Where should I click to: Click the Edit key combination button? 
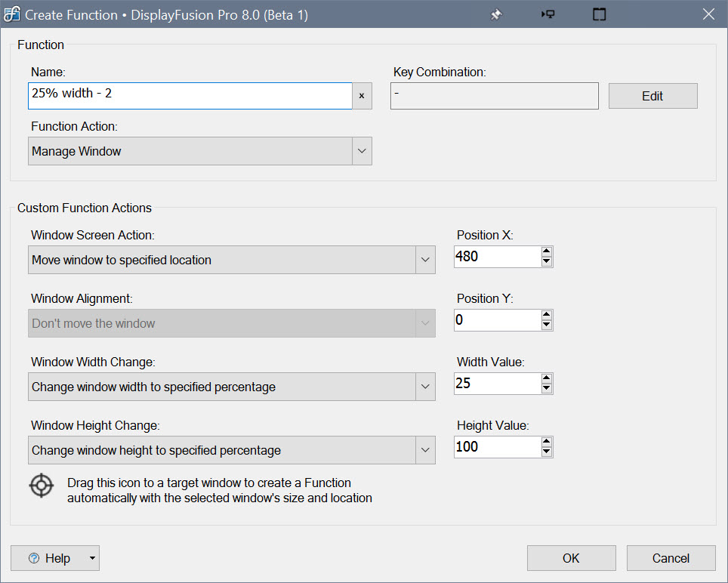click(652, 96)
